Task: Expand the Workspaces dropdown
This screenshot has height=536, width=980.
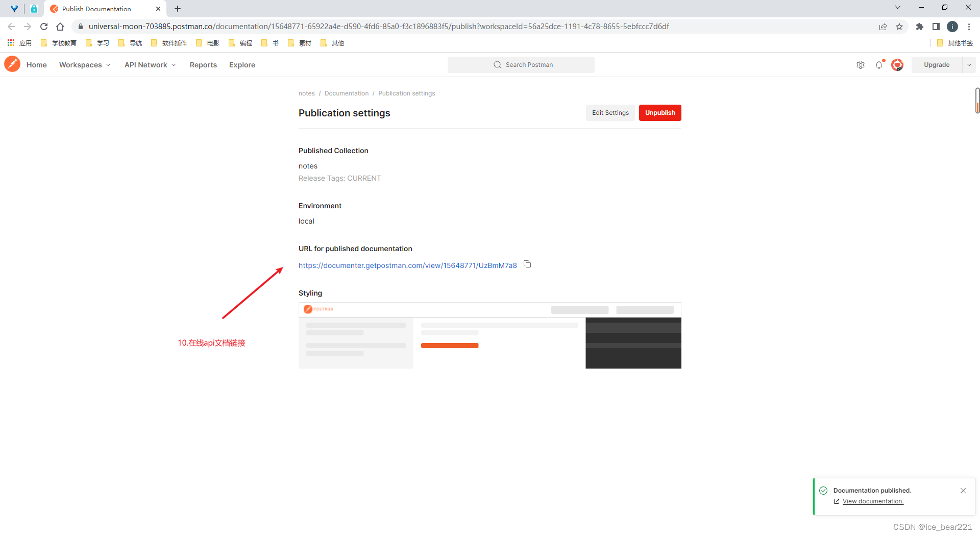Action: pyautogui.click(x=85, y=65)
